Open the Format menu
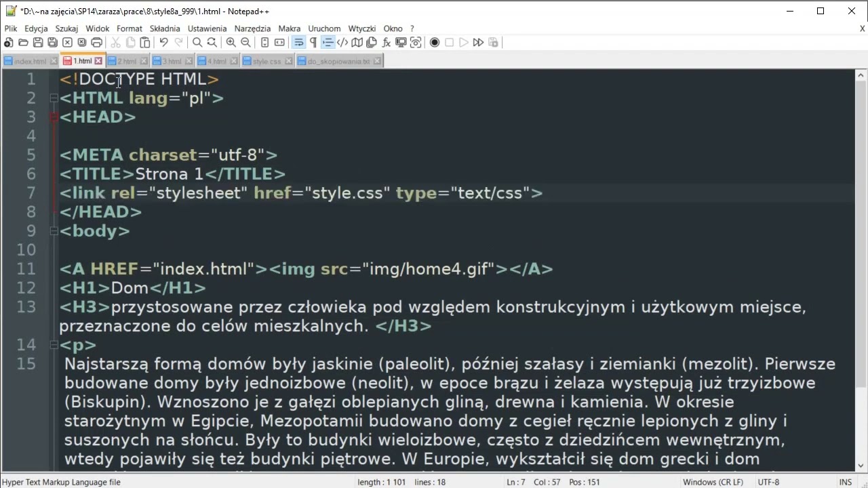868x488 pixels. click(x=130, y=28)
